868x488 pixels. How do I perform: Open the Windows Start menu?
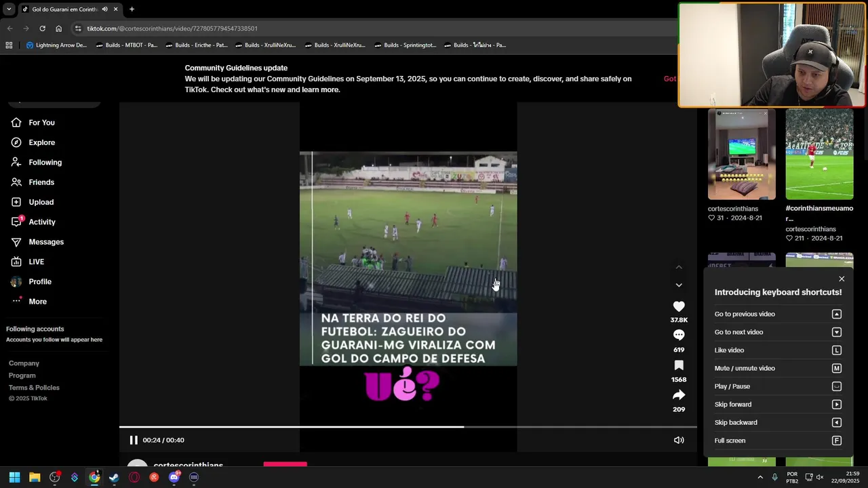point(14,477)
